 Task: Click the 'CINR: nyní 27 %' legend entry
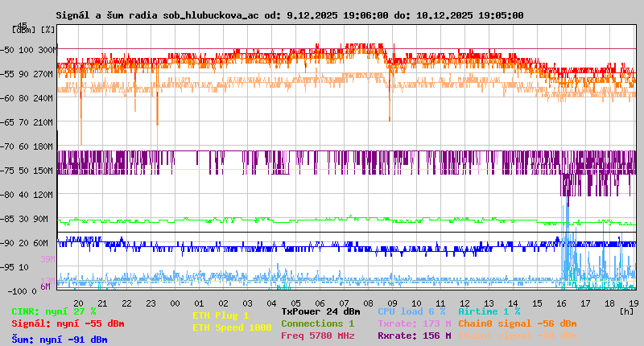[x=54, y=311]
